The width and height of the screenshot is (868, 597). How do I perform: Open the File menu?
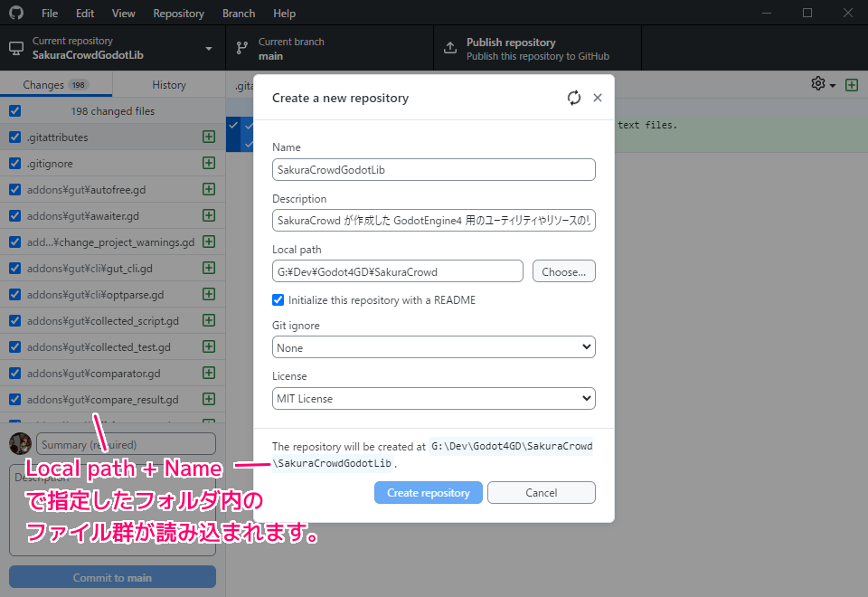[x=50, y=14]
